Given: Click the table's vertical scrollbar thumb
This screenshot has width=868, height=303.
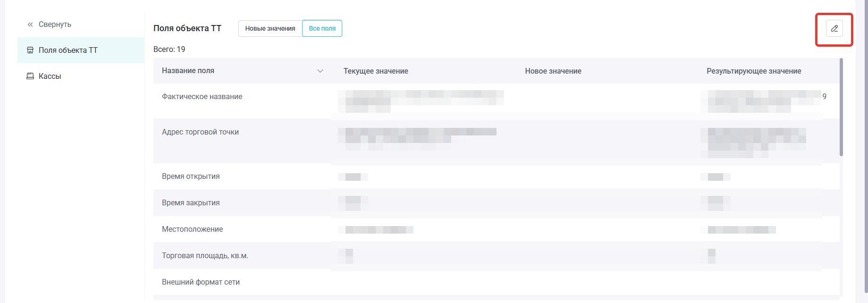Looking at the screenshot, I should click(x=841, y=107).
